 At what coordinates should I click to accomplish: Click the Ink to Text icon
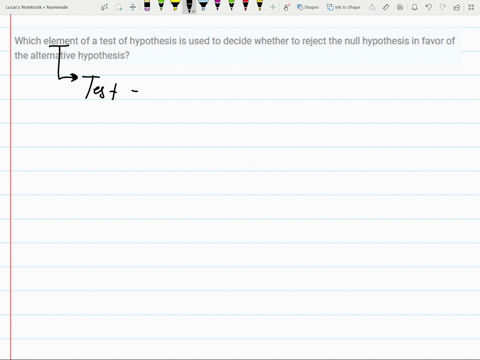(372, 7)
